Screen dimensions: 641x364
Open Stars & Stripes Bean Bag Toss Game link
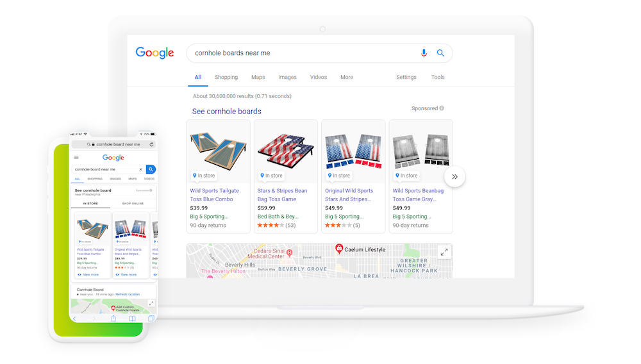[x=282, y=195]
